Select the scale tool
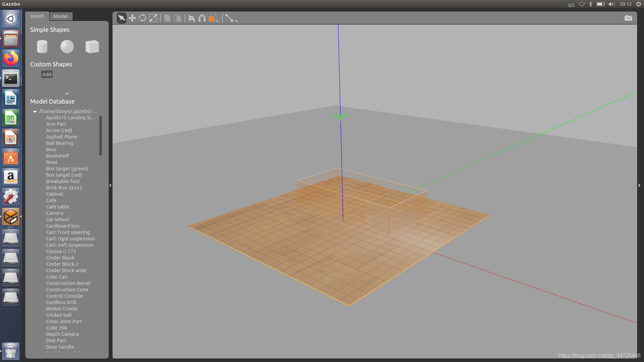 pos(153,18)
